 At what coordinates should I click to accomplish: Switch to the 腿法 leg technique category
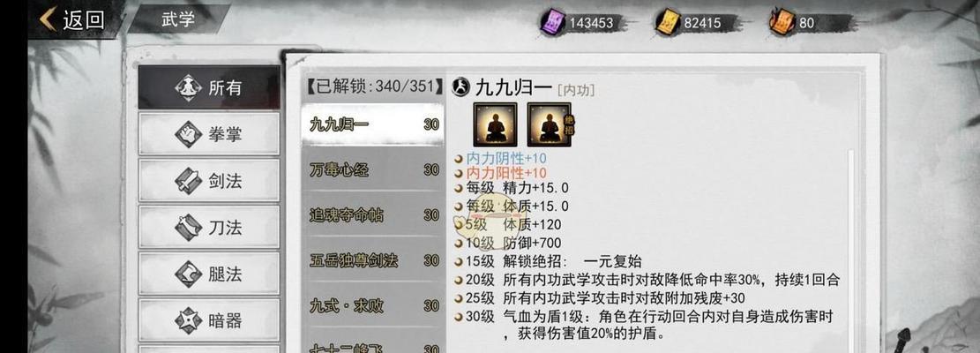click(209, 274)
